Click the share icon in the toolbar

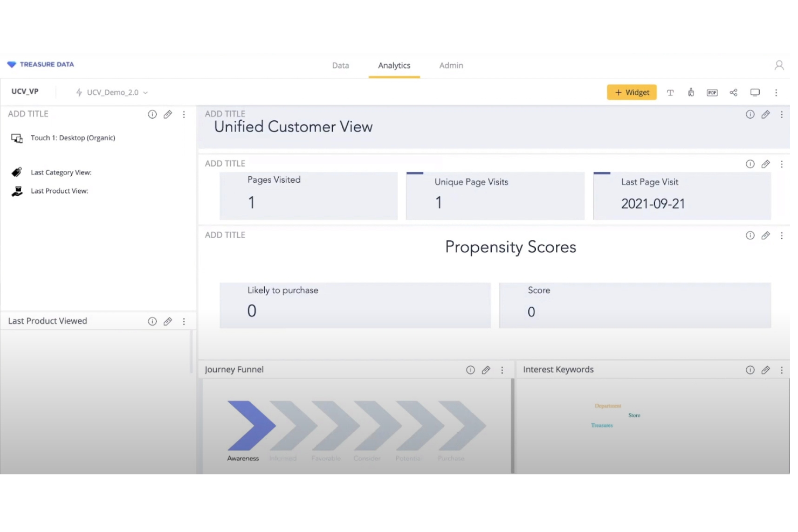[733, 92]
